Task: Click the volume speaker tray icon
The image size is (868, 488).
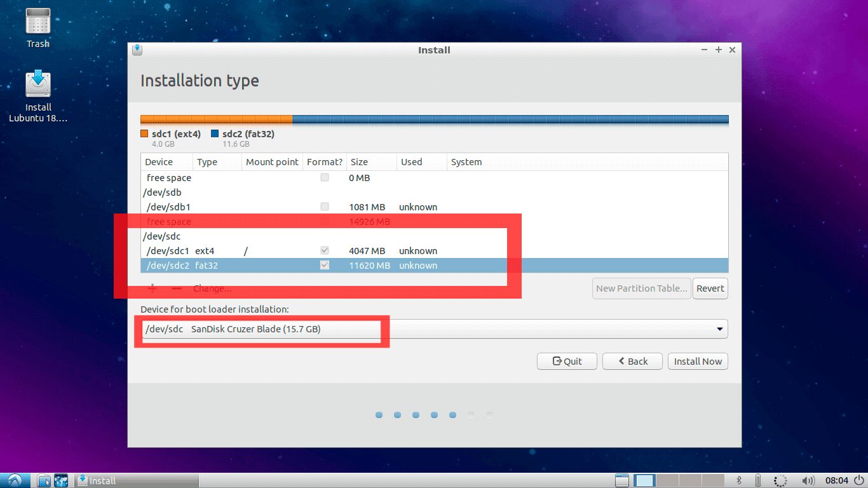Action: click(x=808, y=480)
